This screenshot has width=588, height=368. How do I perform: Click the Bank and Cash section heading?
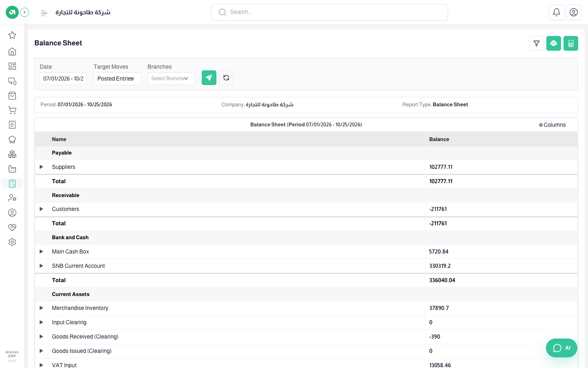(70, 238)
